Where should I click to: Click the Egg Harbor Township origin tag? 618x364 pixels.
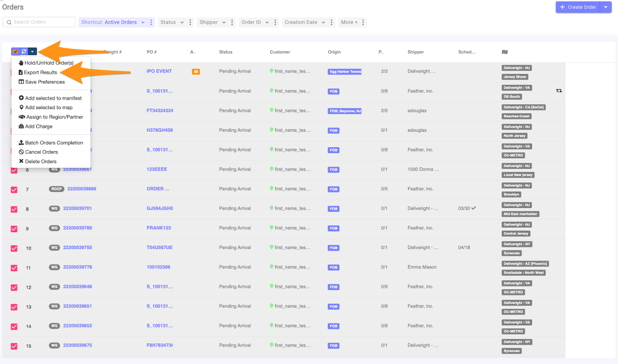345,71
